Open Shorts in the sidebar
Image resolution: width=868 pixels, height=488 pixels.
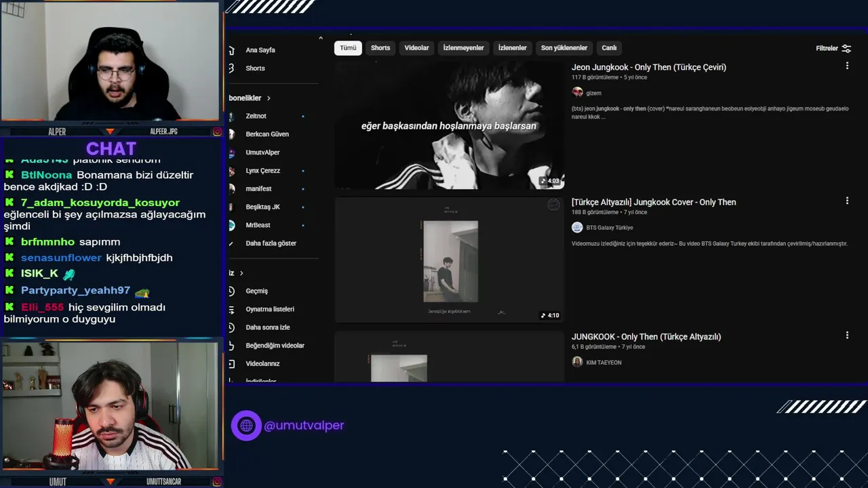(x=255, y=68)
